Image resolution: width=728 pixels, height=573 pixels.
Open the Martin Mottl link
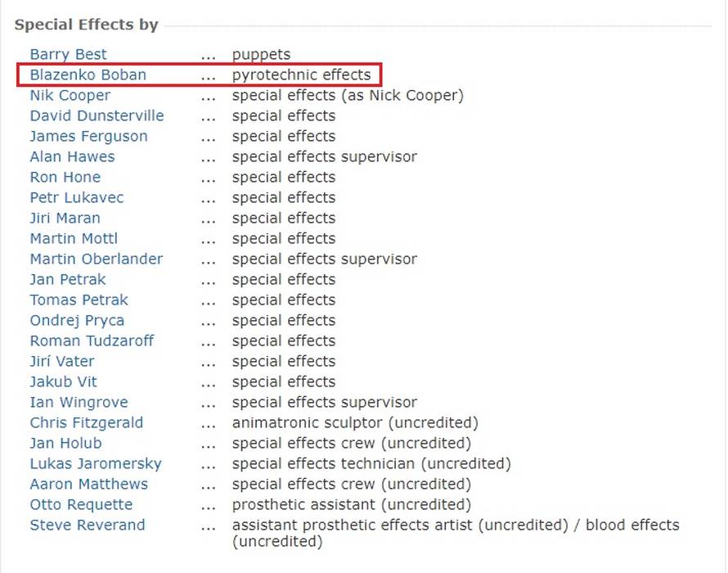[74, 239]
